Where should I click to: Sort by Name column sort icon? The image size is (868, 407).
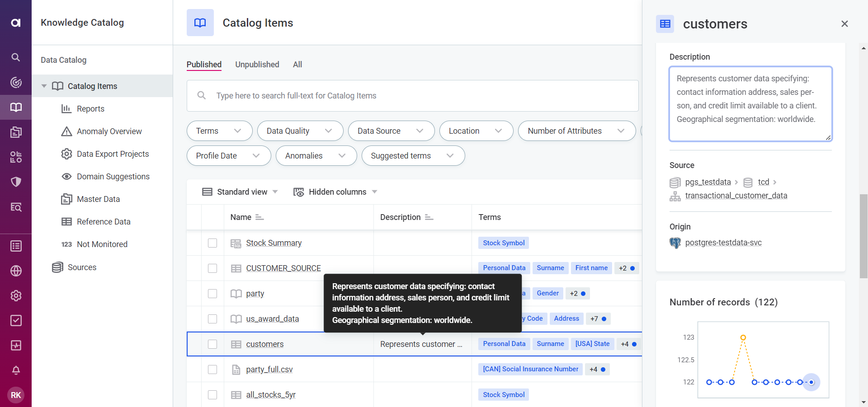(259, 217)
